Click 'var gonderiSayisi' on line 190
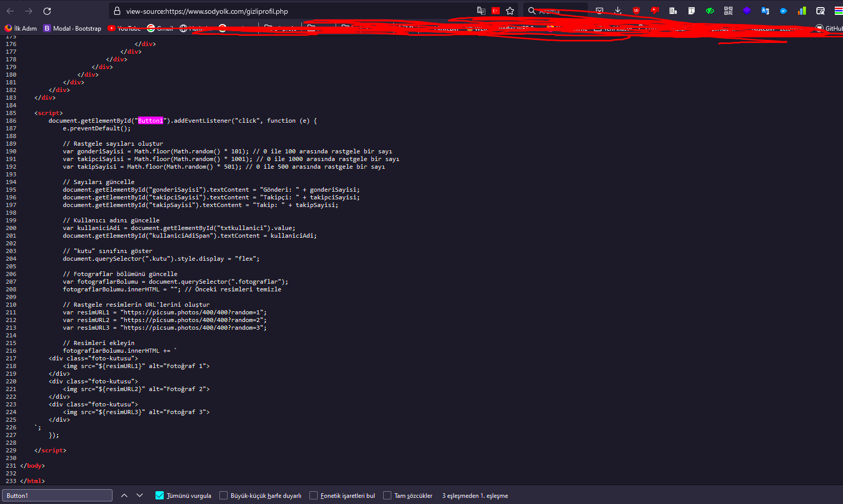 point(93,151)
